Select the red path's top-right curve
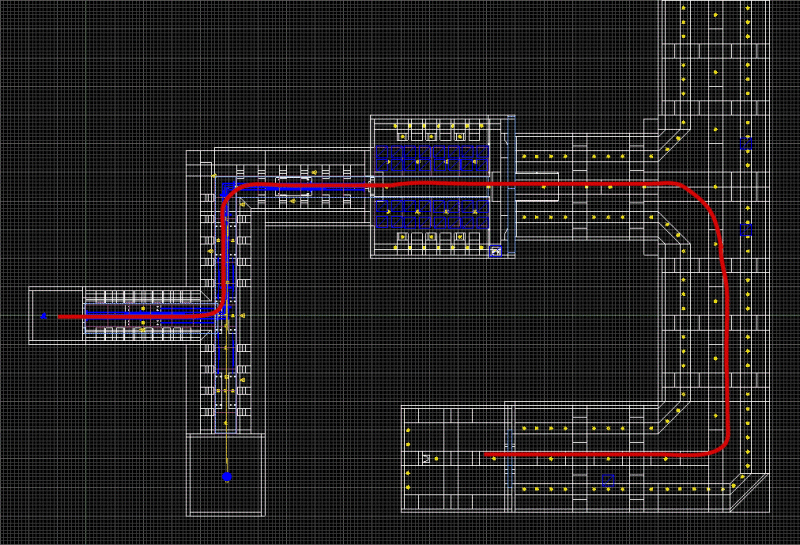This screenshot has width=800, height=545. [x=703, y=201]
